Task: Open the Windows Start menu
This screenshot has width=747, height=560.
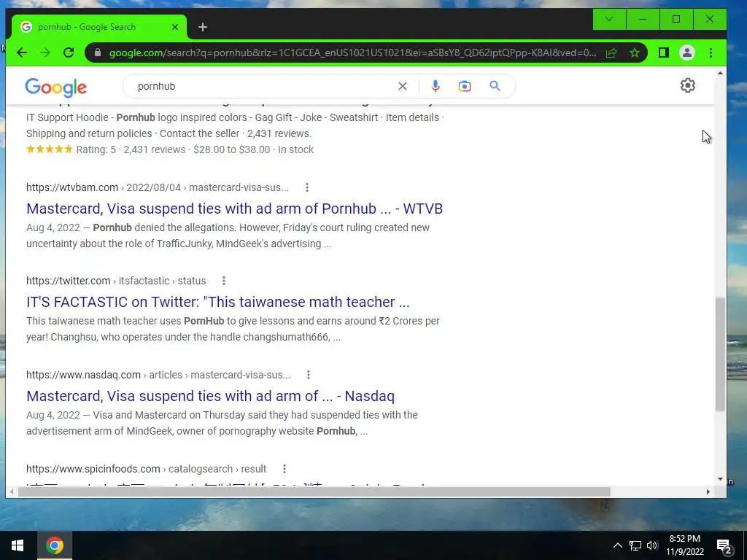Action: (x=18, y=545)
